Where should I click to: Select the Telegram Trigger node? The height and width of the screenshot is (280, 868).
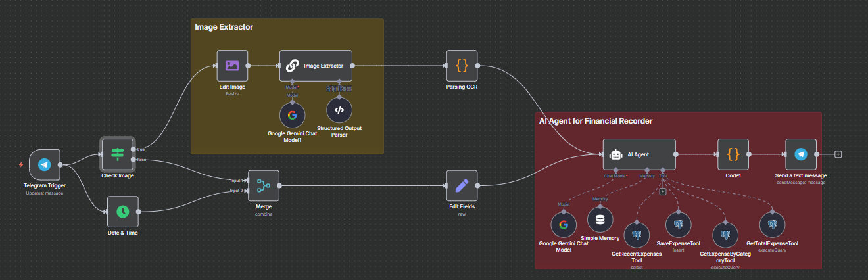pos(45,165)
